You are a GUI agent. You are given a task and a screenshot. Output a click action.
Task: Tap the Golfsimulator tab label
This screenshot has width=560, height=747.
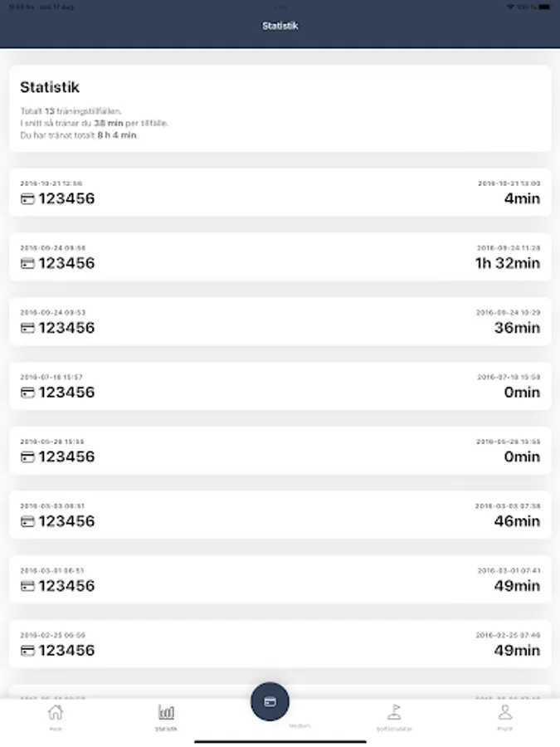point(394,729)
